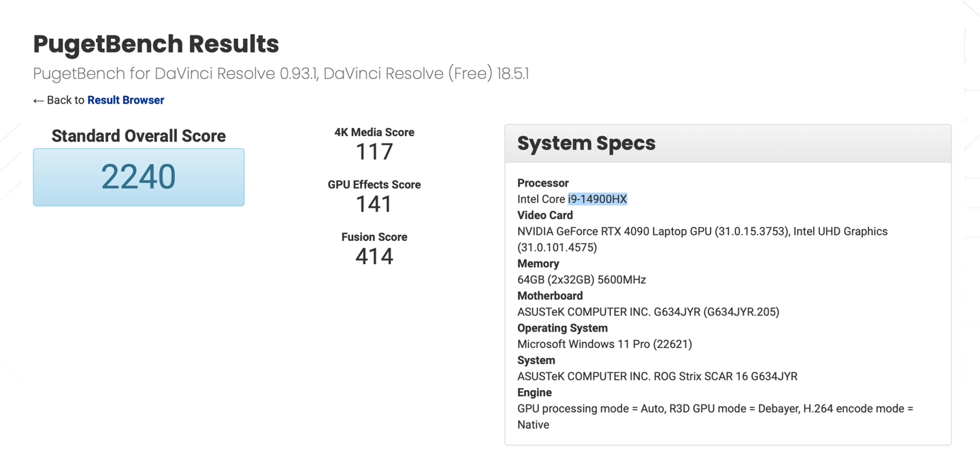The width and height of the screenshot is (980, 452).
Task: Click the GPU processing mode engine text
Action: point(715,408)
